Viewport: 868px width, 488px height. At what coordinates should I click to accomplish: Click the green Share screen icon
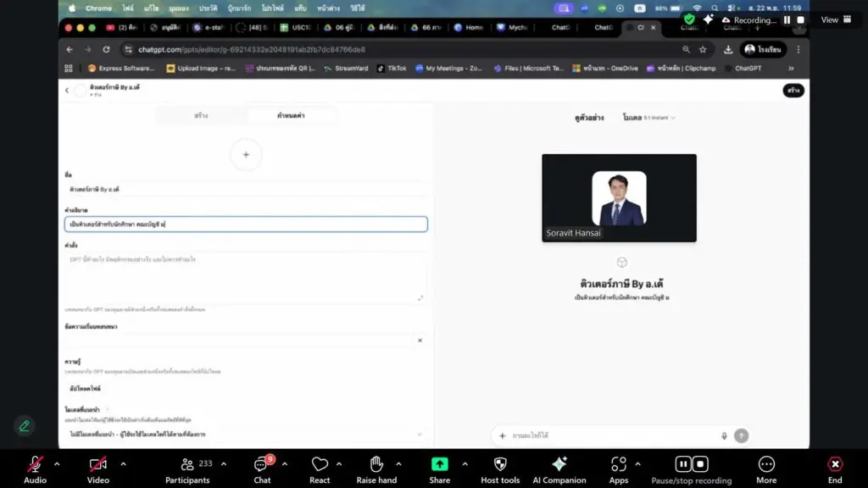439,464
